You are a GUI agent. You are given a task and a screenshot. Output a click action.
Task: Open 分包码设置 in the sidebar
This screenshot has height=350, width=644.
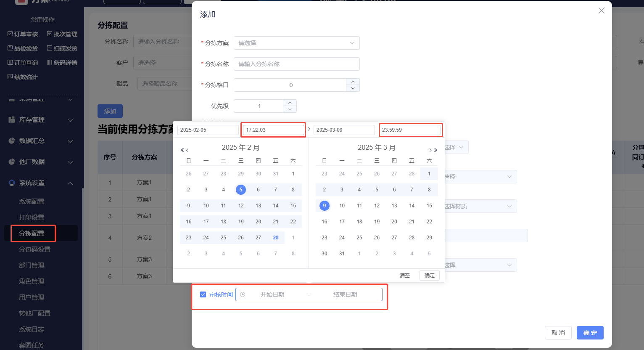[34, 249]
